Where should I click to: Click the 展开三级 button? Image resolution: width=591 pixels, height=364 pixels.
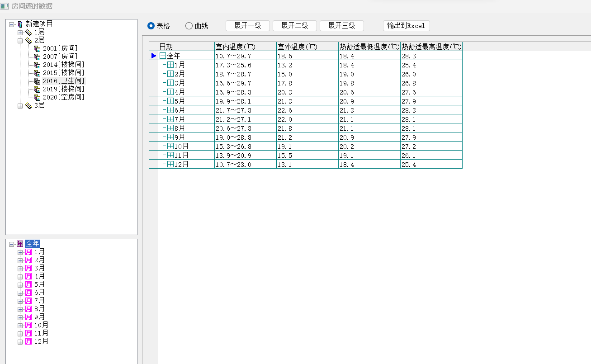[x=341, y=26]
